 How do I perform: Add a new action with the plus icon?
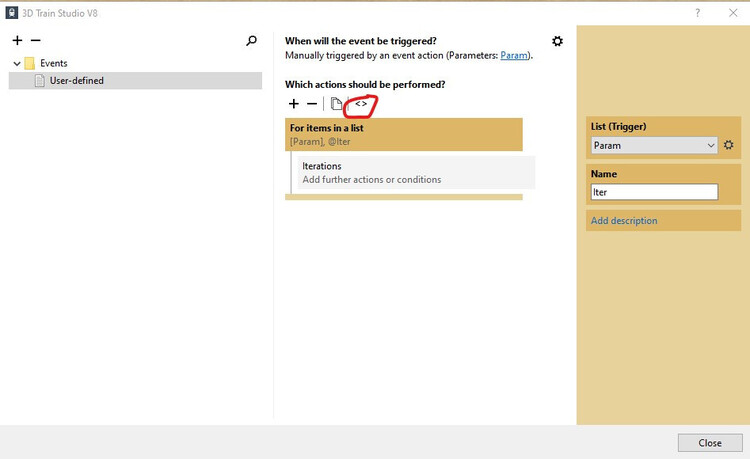[x=293, y=104]
